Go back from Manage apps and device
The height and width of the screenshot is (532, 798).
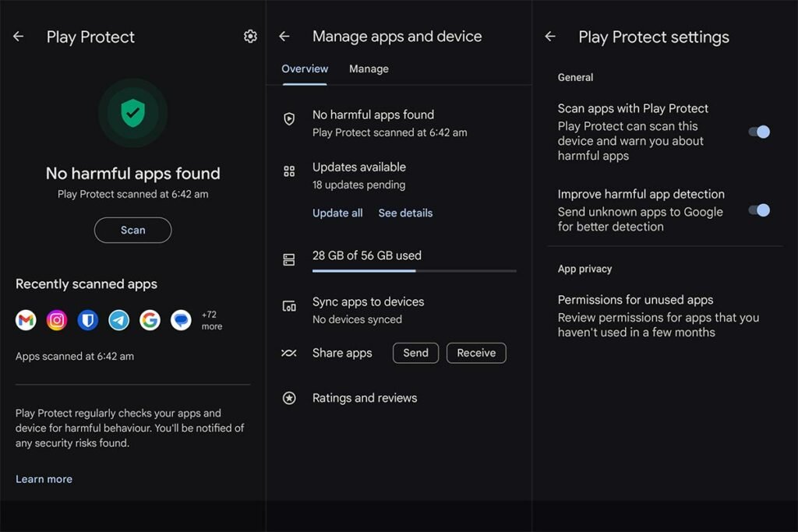[x=284, y=36]
